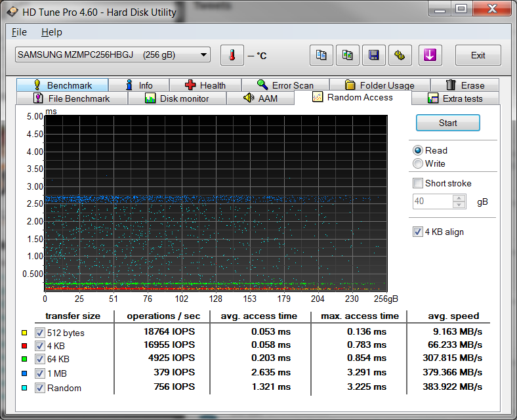Click the floppy disk save icon
The width and height of the screenshot is (517, 420).
pos(374,55)
